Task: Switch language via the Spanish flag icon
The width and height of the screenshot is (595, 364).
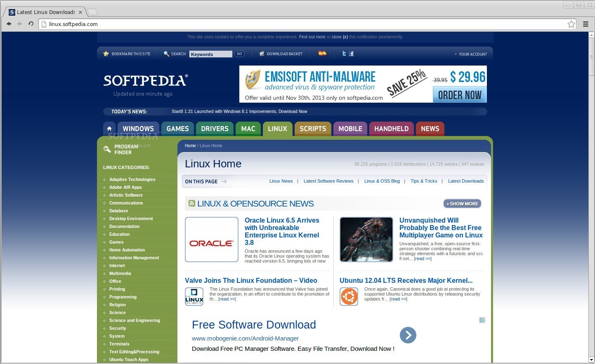Action: click(x=322, y=54)
